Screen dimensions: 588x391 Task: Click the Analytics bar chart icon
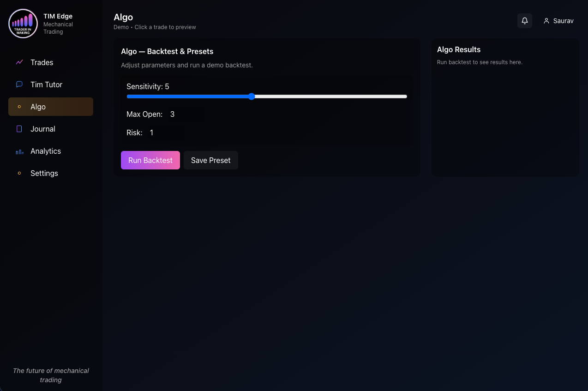19,151
